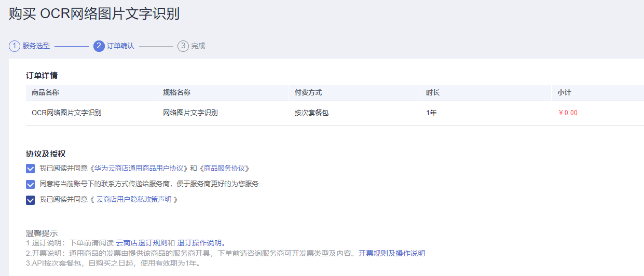Uncheck the share contact info checkbox

(30, 184)
